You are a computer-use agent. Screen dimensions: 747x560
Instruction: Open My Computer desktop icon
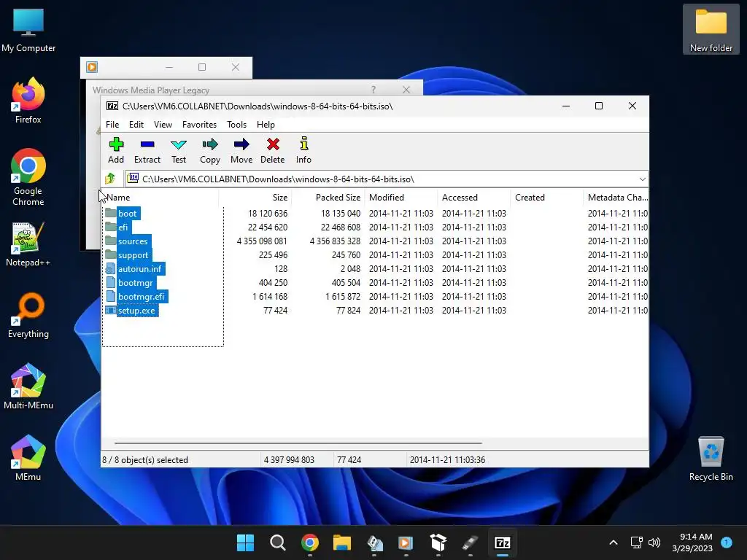[x=28, y=29]
